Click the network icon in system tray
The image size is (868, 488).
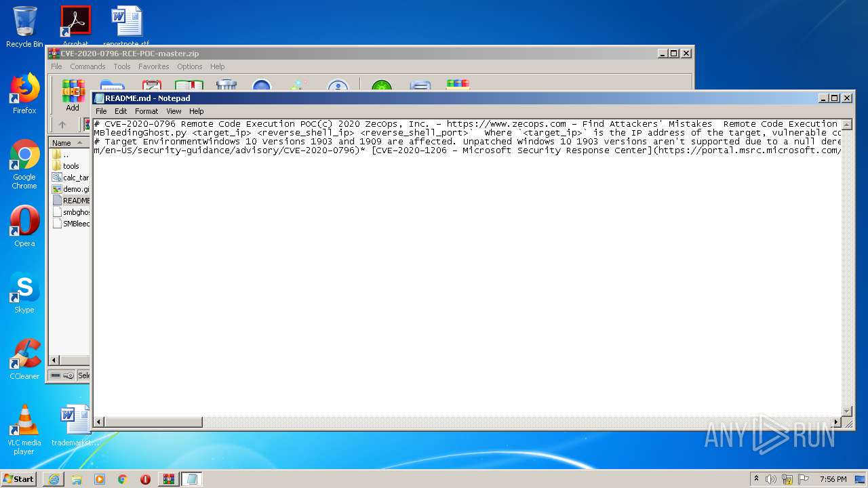[787, 479]
